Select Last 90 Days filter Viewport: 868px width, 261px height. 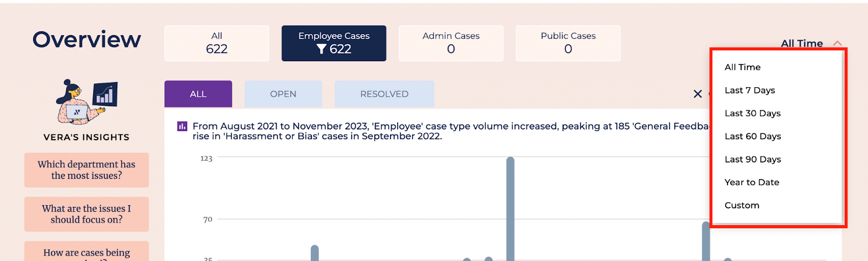(752, 159)
